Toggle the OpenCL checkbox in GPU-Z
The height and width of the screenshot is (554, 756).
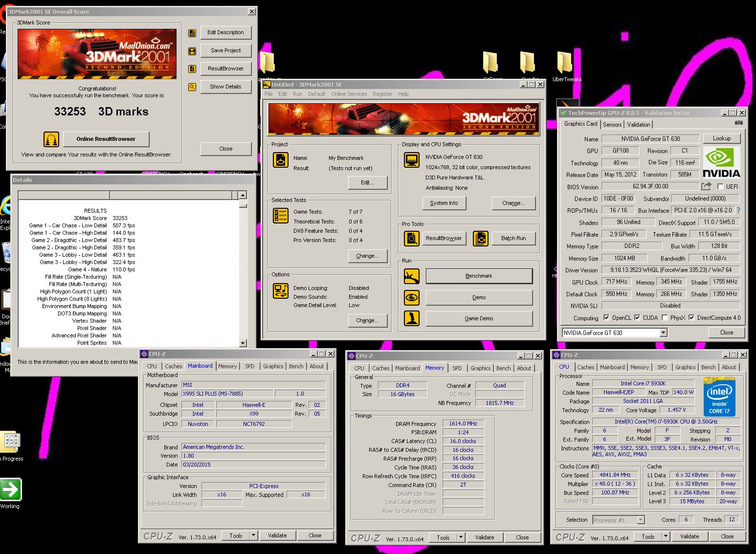point(606,318)
